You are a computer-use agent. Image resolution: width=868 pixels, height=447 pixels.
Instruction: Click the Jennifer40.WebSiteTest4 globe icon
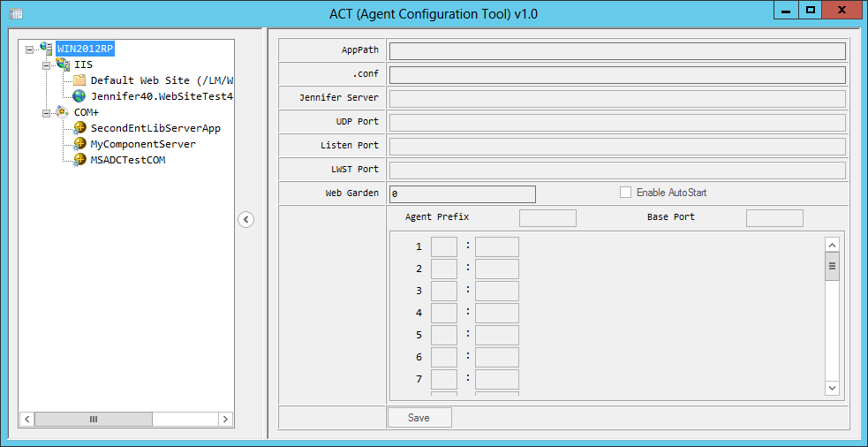79,96
